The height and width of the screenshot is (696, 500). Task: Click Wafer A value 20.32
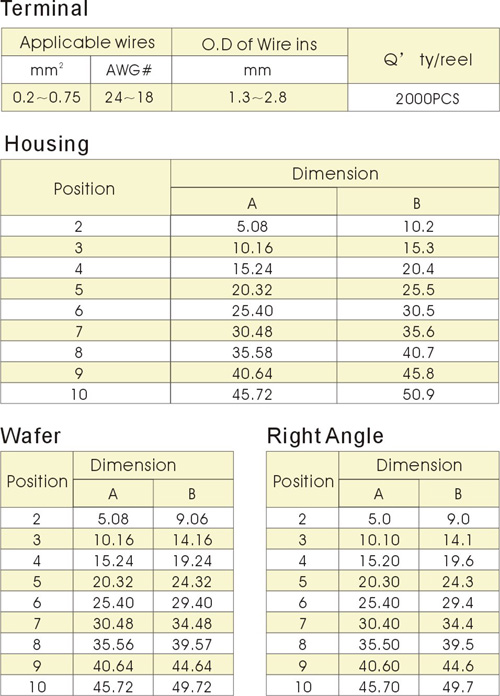point(113,581)
